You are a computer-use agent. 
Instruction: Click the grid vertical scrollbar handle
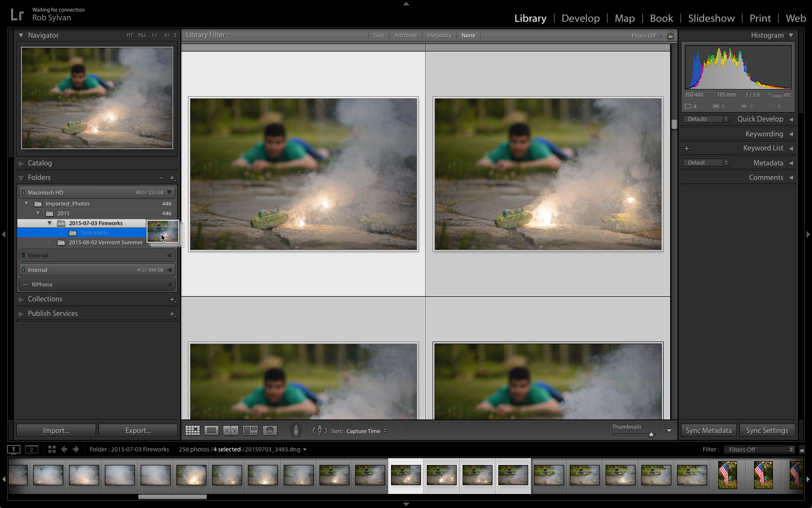tap(674, 124)
